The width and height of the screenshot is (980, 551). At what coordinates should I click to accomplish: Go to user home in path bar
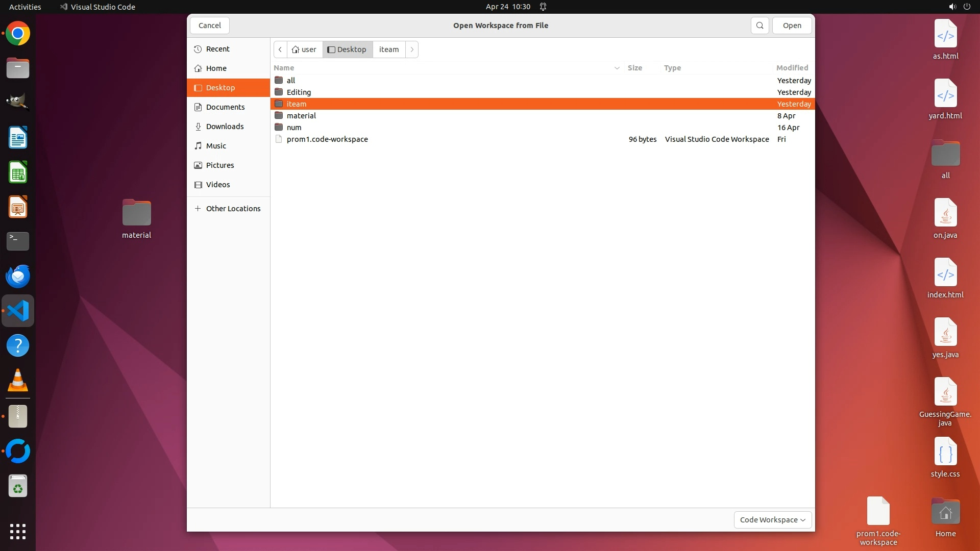click(x=304, y=49)
